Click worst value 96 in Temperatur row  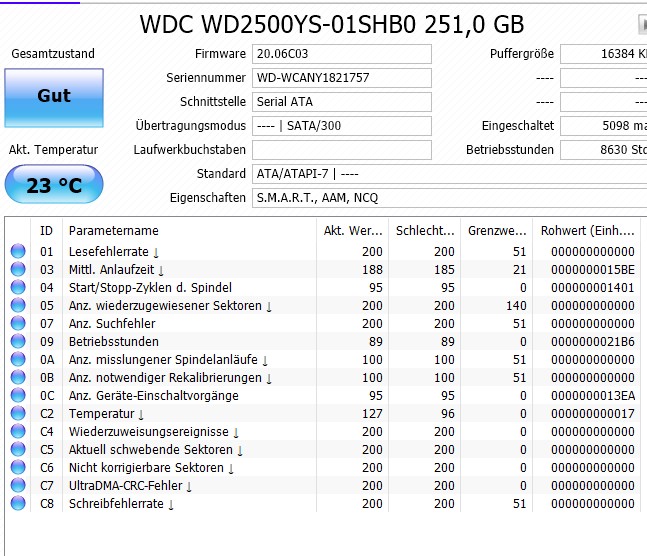448,413
